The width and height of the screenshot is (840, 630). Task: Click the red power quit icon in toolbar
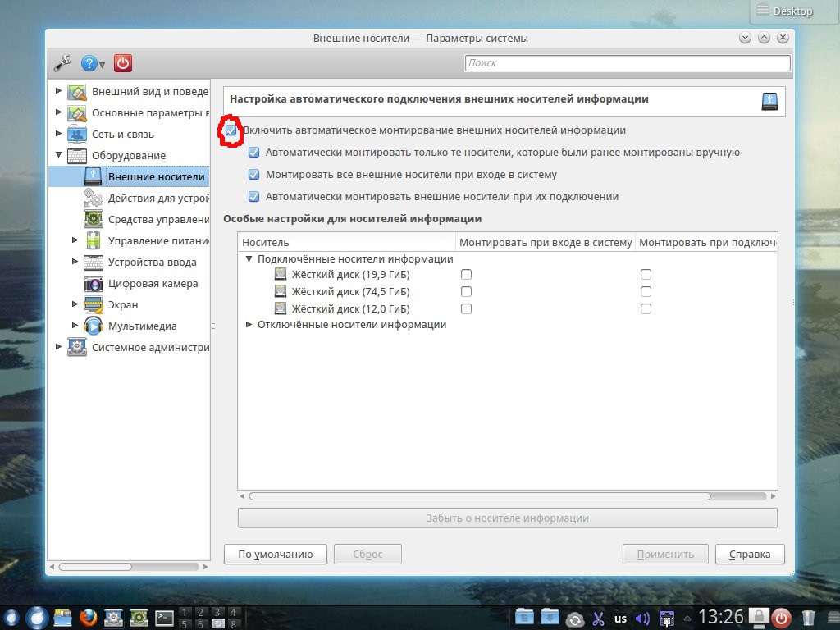point(123,63)
